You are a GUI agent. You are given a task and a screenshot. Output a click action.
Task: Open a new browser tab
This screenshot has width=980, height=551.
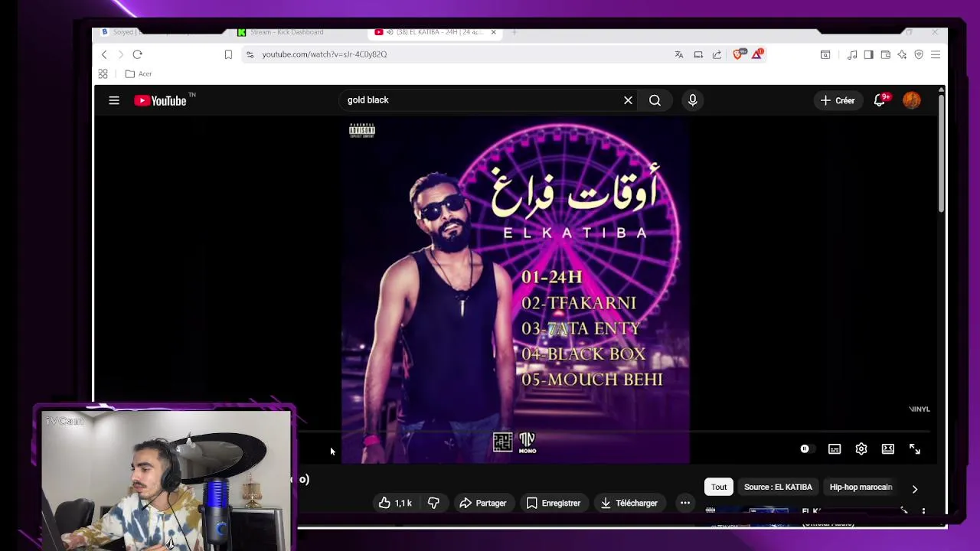tap(514, 32)
